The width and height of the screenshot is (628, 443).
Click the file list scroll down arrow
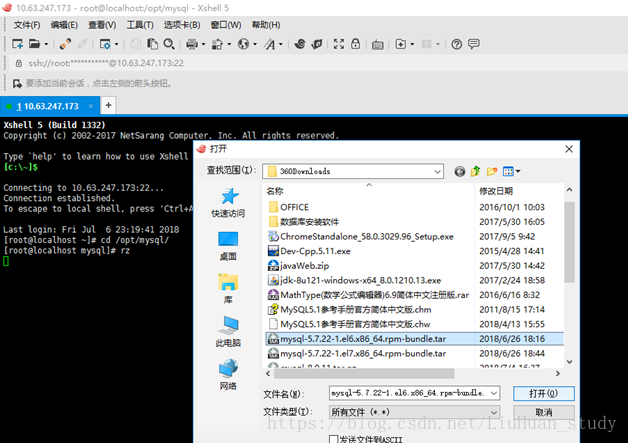pos(569,362)
